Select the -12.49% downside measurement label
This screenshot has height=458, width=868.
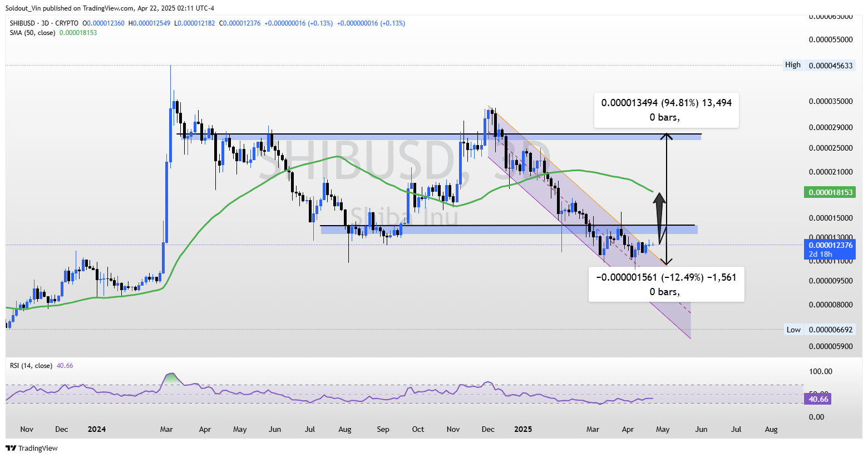(666, 284)
